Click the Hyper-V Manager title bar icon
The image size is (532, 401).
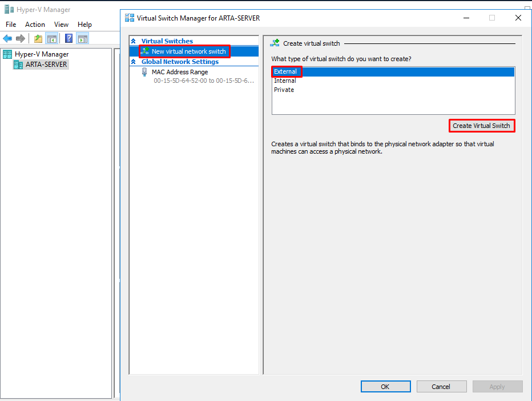(x=9, y=10)
